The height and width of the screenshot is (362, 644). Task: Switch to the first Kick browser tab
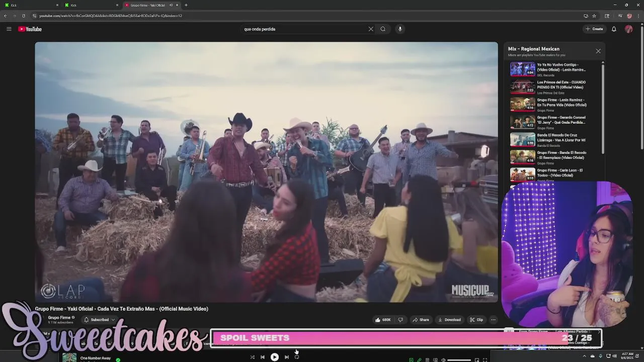coord(30,5)
